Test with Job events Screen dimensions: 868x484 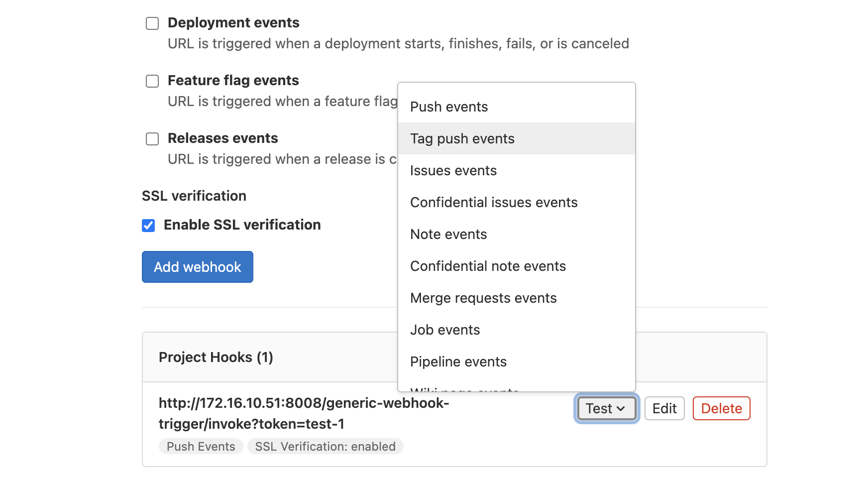tap(445, 330)
